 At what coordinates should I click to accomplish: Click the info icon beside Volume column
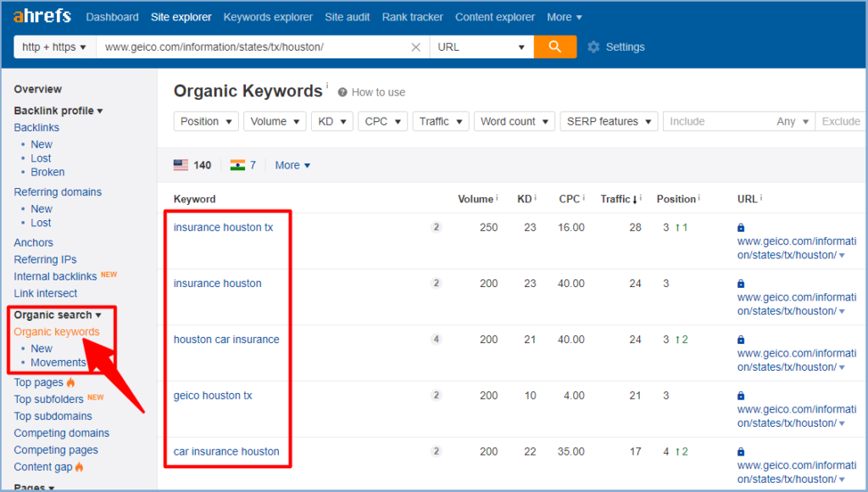pyautogui.click(x=497, y=197)
